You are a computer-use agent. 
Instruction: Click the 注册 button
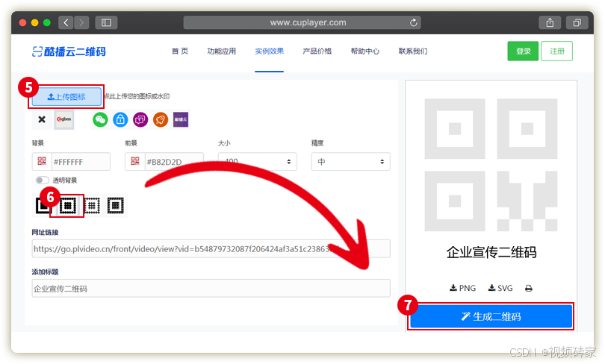coord(556,51)
